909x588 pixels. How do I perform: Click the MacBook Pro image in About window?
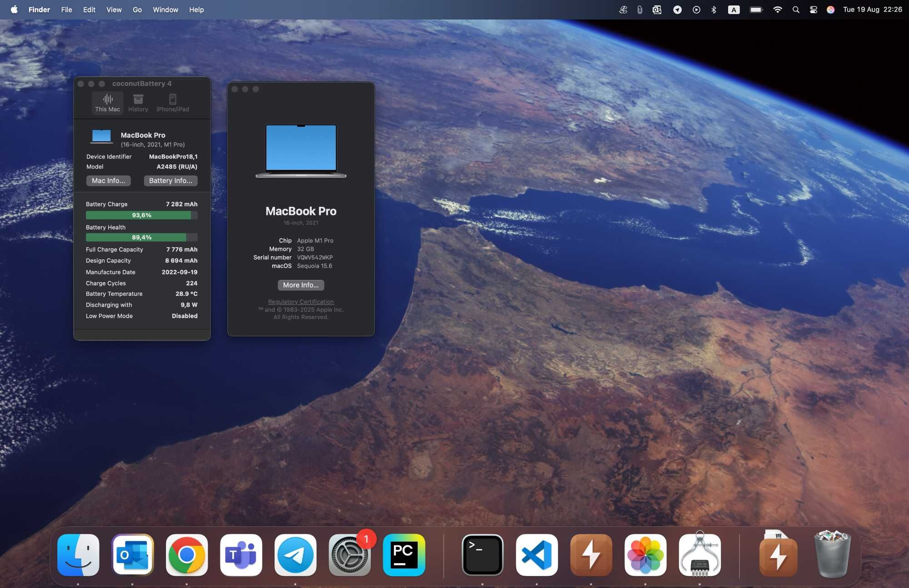301,151
